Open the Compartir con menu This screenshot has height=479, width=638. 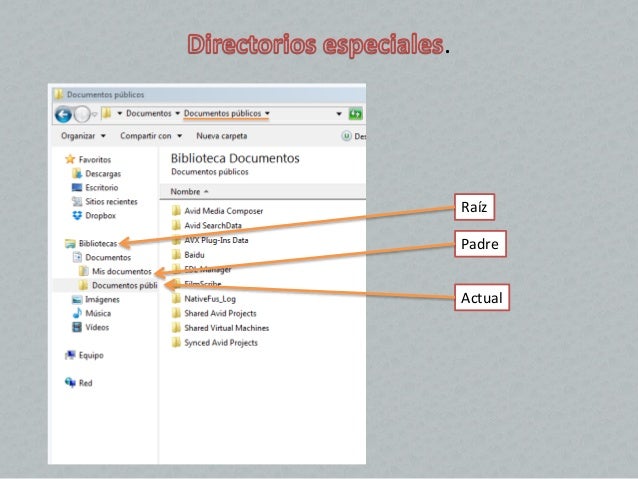(x=151, y=136)
